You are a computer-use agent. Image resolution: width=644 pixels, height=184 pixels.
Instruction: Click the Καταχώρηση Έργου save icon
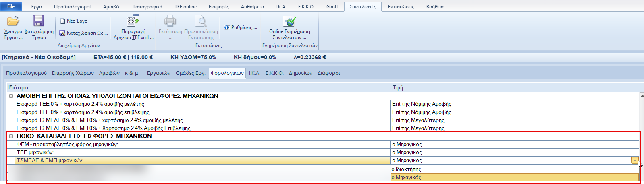click(x=39, y=21)
